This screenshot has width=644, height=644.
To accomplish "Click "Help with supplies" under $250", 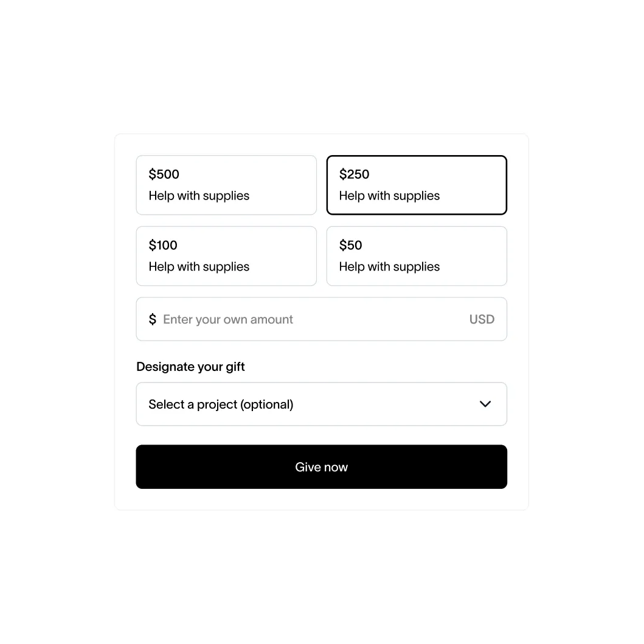I will [x=389, y=196].
